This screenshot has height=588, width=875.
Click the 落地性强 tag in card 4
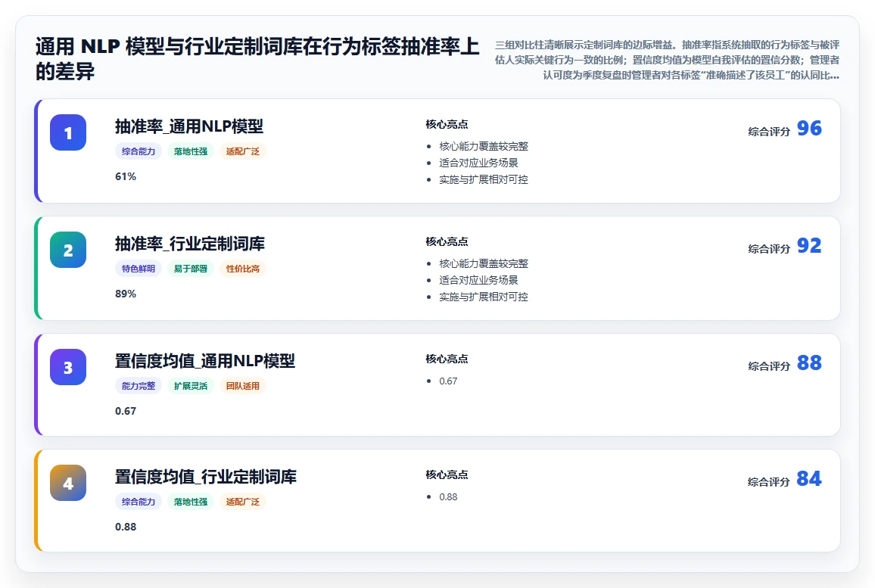tap(190, 502)
